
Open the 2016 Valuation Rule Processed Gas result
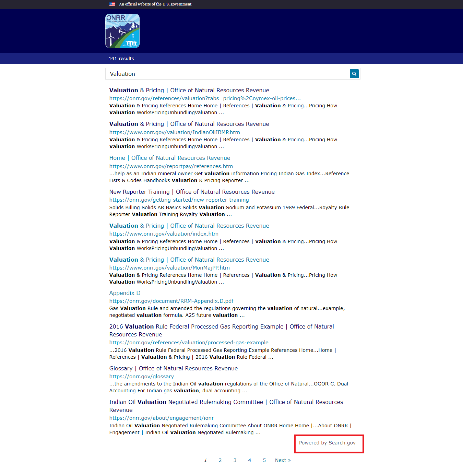pos(221,327)
